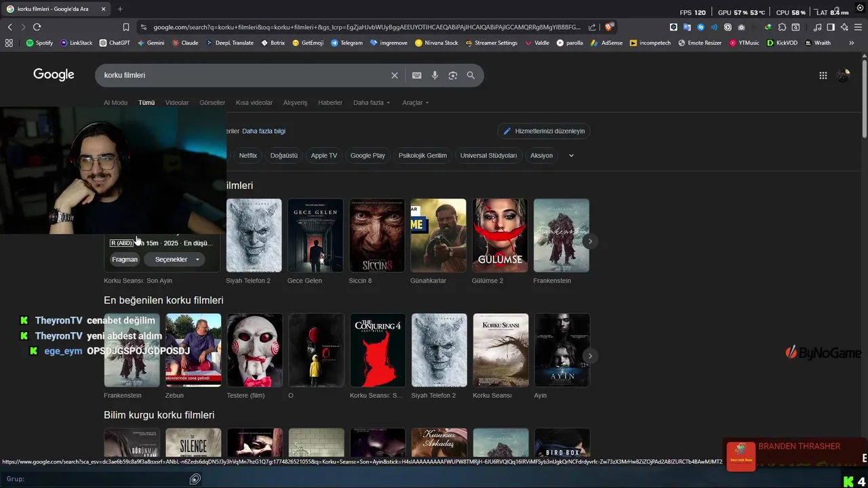
Task: Open the Telegram bookmark
Action: click(347, 43)
